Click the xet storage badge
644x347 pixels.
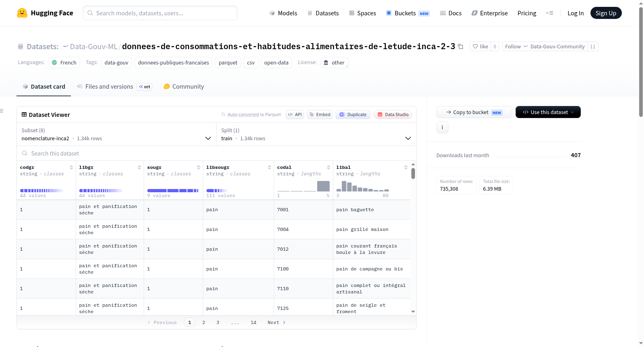(x=144, y=87)
